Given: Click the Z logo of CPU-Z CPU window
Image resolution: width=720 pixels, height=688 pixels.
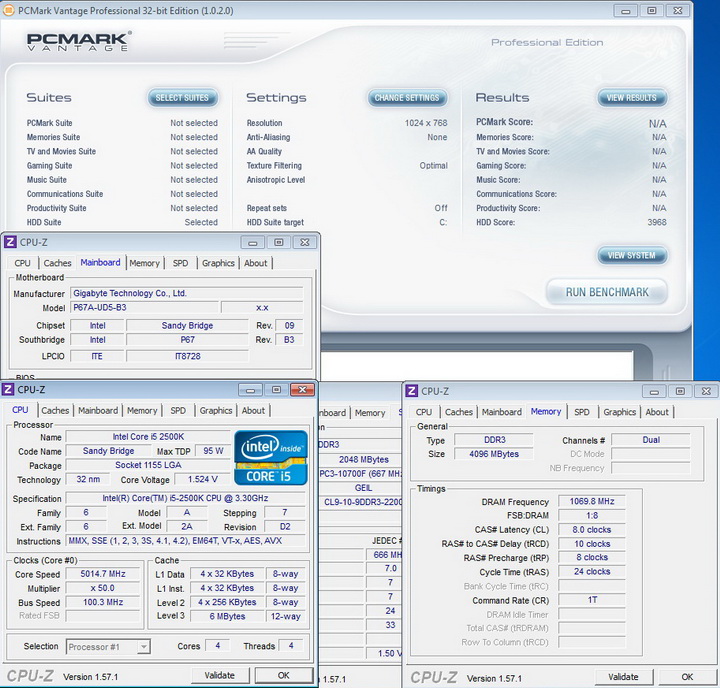Looking at the screenshot, I should click(x=8, y=389).
